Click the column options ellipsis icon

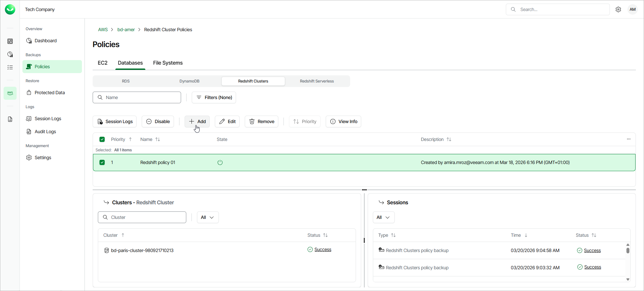point(629,139)
